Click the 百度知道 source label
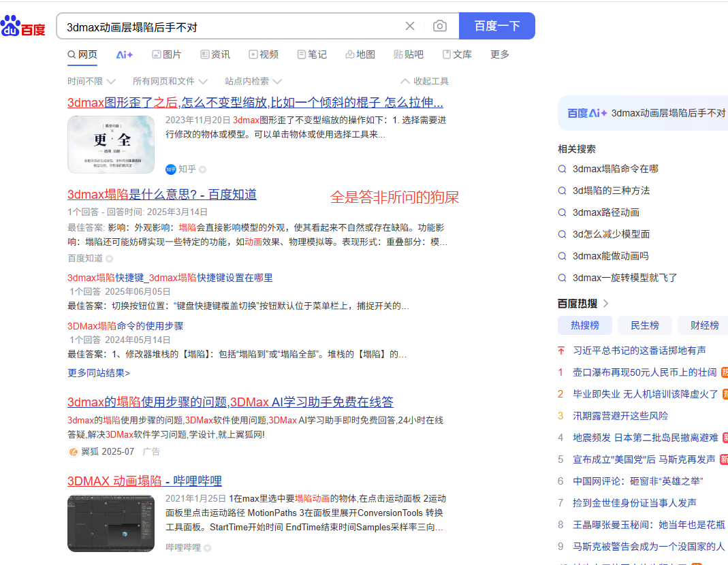This screenshot has width=728, height=565. (x=85, y=258)
